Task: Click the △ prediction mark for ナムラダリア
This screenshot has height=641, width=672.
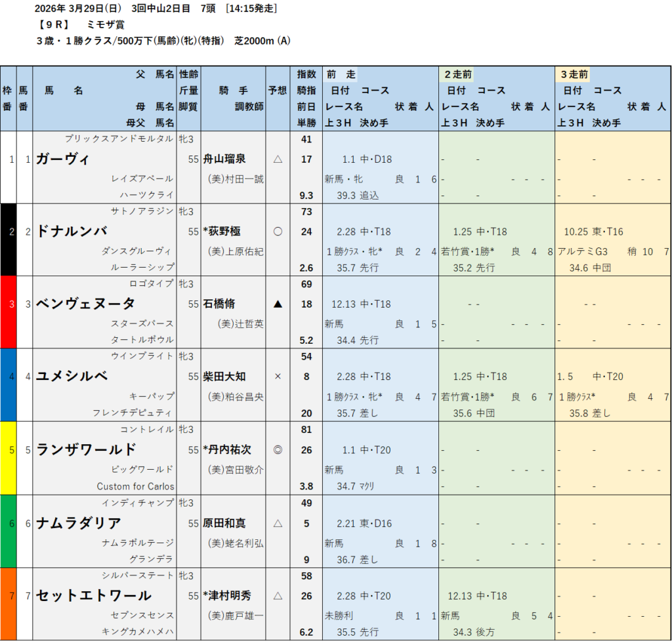Action: (x=278, y=523)
